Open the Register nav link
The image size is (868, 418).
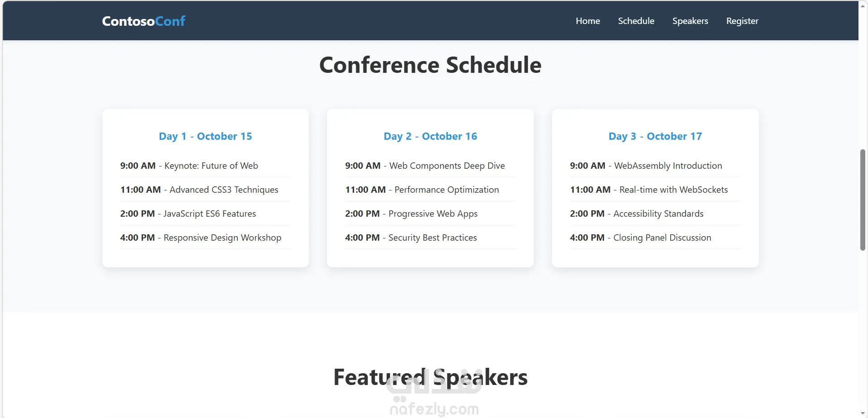742,21
